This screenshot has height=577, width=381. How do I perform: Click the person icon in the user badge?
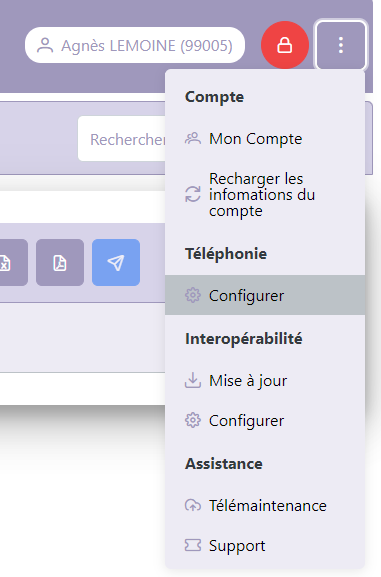[x=45, y=45]
